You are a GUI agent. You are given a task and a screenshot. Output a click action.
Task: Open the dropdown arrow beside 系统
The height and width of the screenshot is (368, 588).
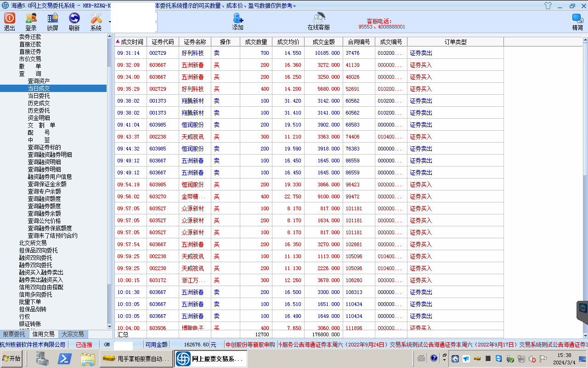click(x=109, y=22)
